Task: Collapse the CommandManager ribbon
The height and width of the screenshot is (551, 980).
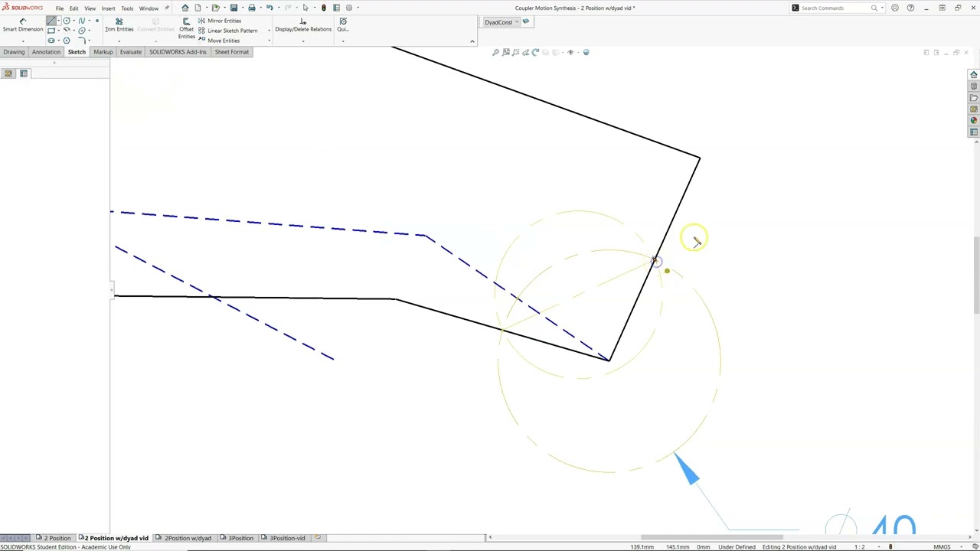Action: tap(472, 41)
